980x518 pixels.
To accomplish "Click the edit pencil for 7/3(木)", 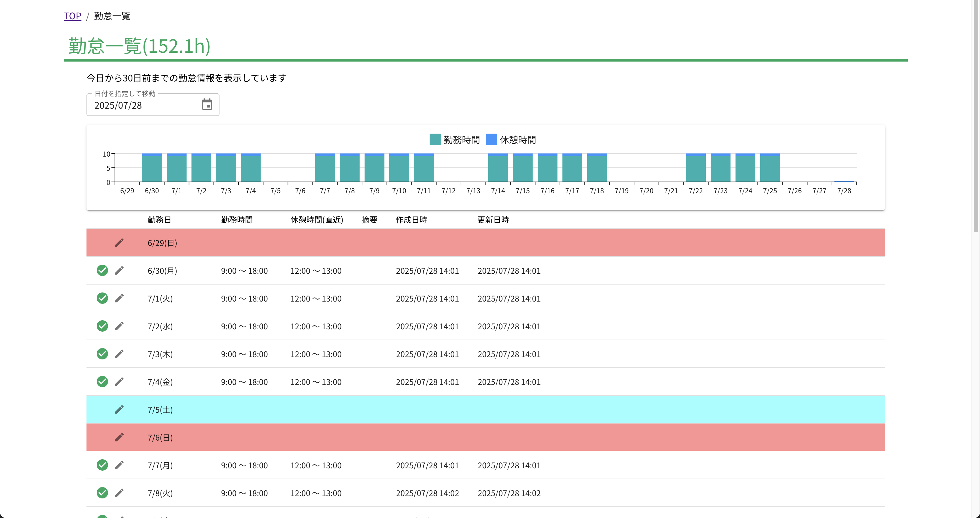I will click(x=119, y=354).
